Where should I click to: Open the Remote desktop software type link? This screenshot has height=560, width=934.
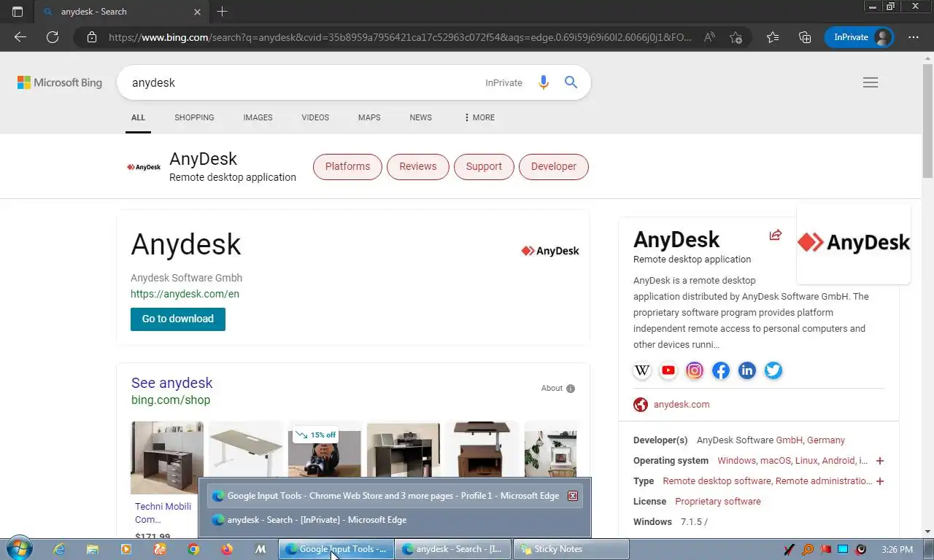(x=717, y=481)
